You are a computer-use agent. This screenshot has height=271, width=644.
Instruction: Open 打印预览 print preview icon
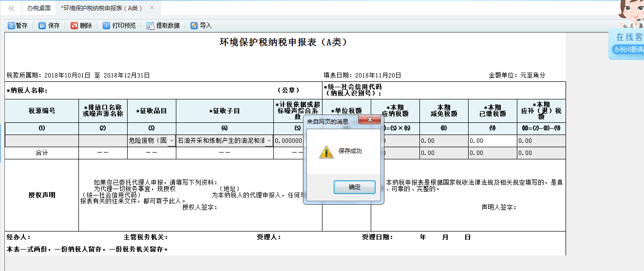106,26
